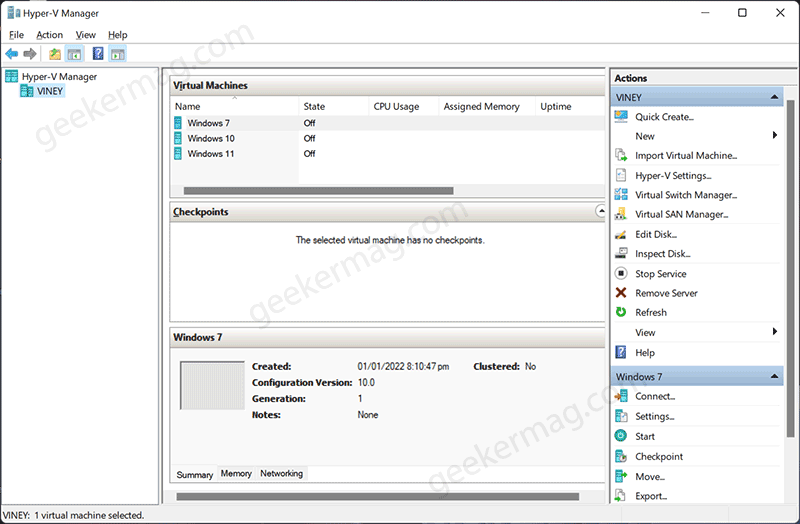Image resolution: width=800 pixels, height=524 pixels.
Task: Expand the View submenu arrow in Actions
Action: click(774, 332)
